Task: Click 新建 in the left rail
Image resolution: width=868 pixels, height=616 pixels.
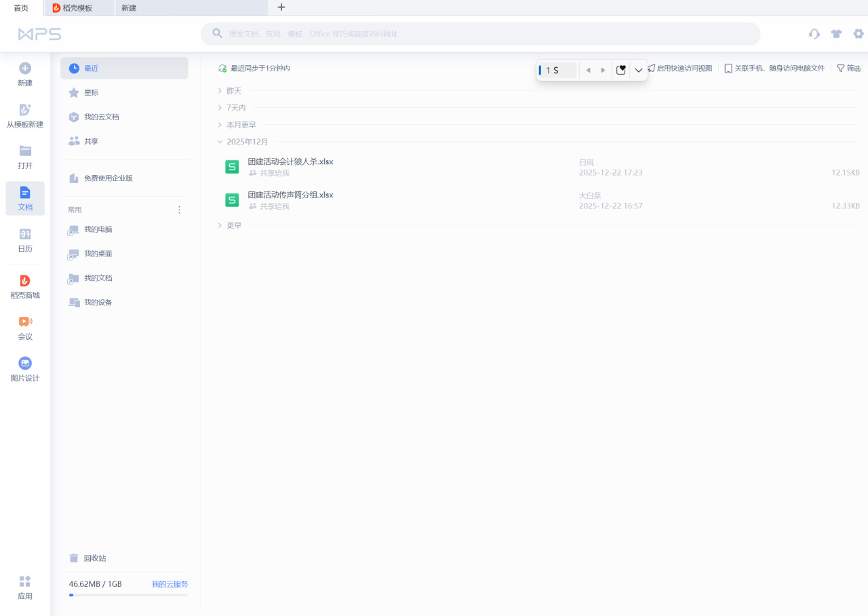Action: pos(25,75)
